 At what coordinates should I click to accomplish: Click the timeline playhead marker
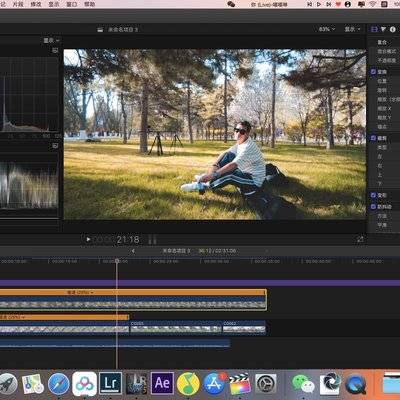[117, 261]
